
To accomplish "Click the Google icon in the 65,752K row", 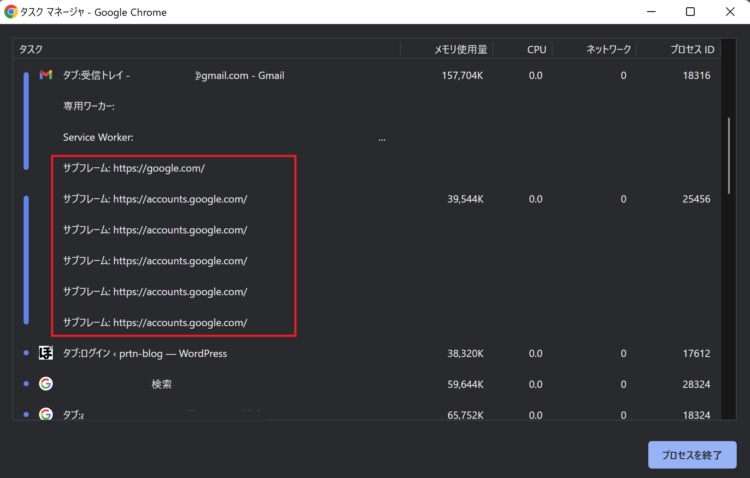I will coord(46,414).
